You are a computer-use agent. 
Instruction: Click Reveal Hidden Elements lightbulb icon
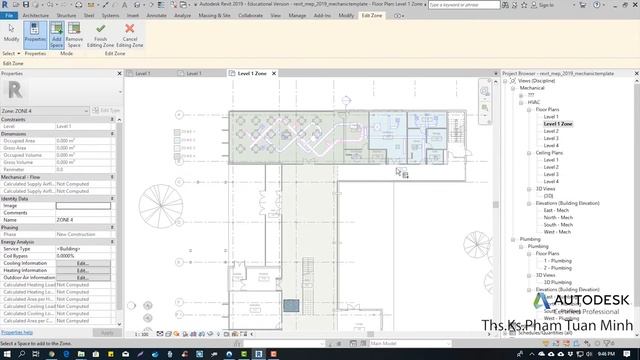pyautogui.click(x=218, y=334)
